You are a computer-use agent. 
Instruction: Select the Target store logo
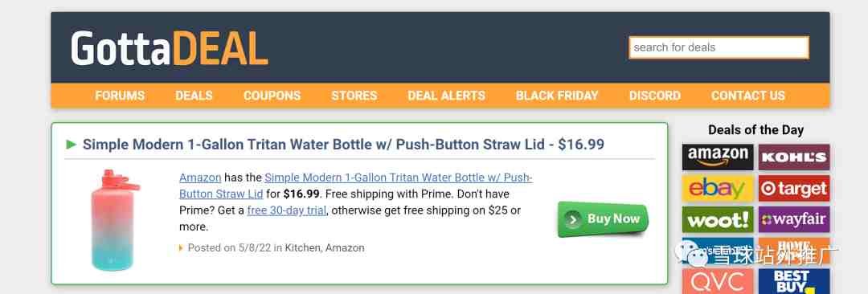[794, 188]
